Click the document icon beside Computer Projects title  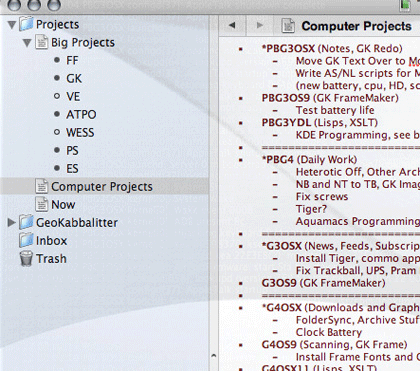coord(288,26)
